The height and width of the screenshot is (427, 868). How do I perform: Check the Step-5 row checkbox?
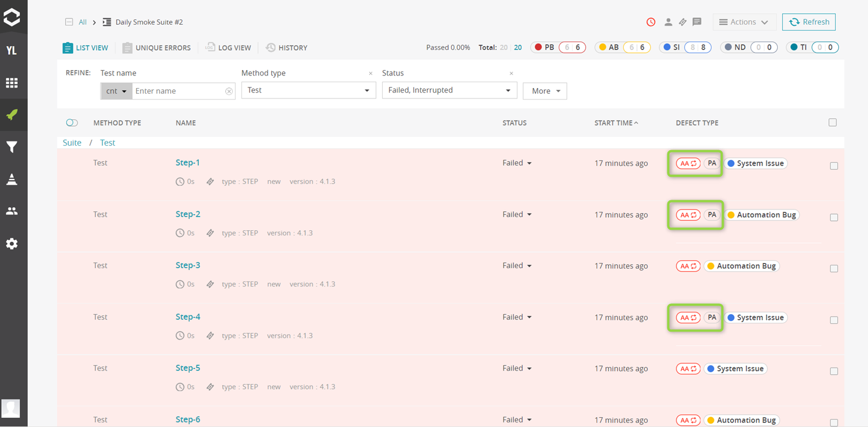click(834, 372)
